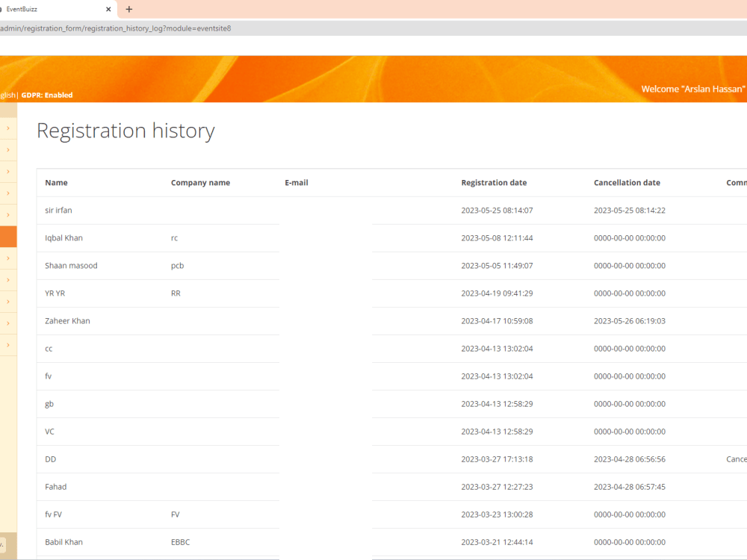This screenshot has height=560, width=747.
Task: Select the name "gb" row
Action: [49, 404]
